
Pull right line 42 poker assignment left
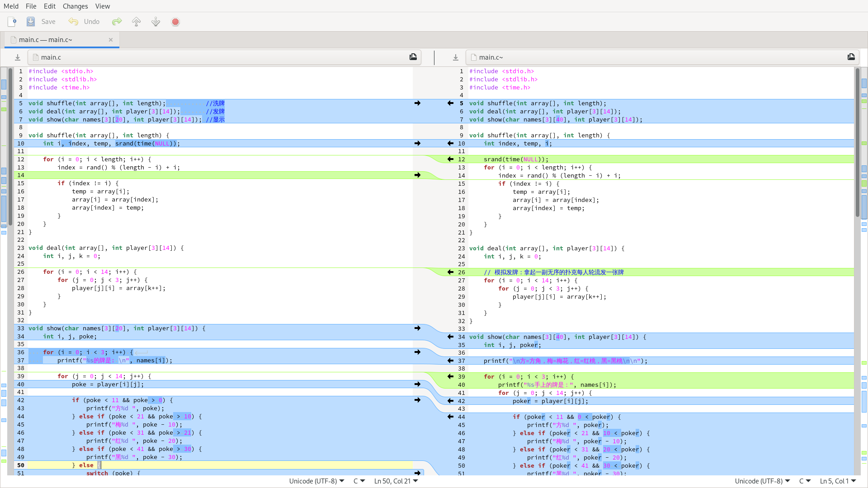(450, 401)
